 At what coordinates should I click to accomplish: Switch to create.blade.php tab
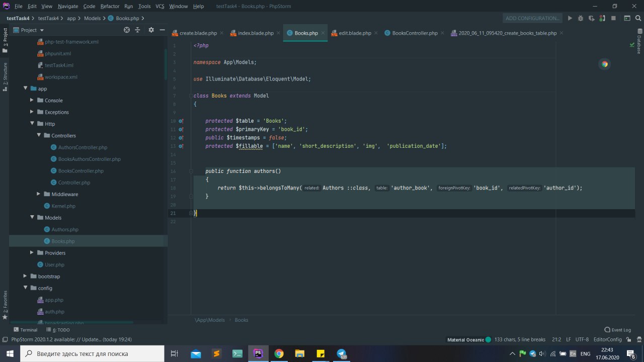(194, 33)
